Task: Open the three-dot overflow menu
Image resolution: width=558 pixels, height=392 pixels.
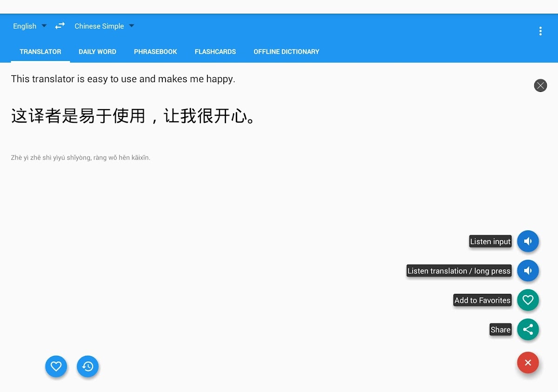Action: click(x=540, y=31)
